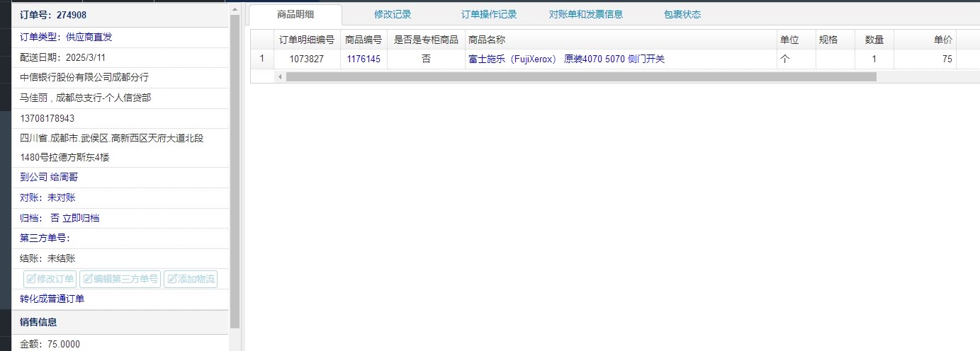Viewport: 980px width, 351px height.
Task: Click the pencil icon on 编辑第三方单号
Action: coord(87,279)
